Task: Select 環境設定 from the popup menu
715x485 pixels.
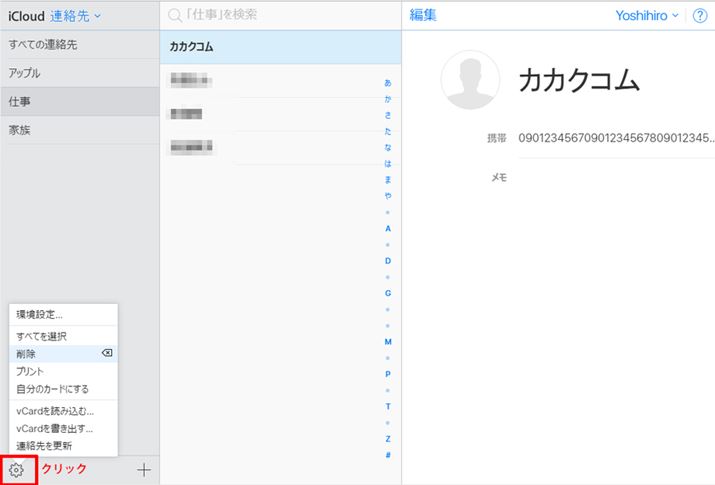Action: [39, 315]
